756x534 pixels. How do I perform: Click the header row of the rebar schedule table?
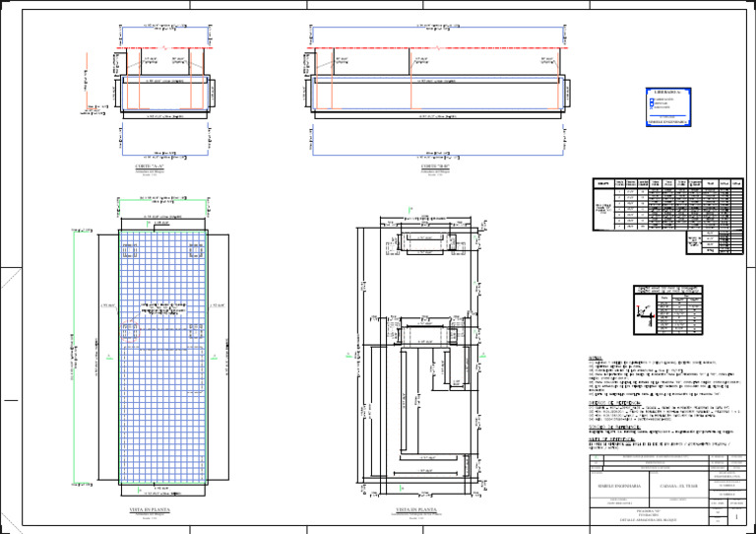[x=667, y=183]
